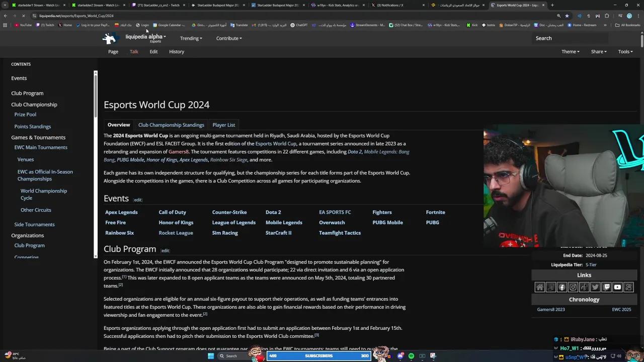Jump to Side Tournaments in contents
Image resolution: width=644 pixels, height=362 pixels.
(x=34, y=224)
